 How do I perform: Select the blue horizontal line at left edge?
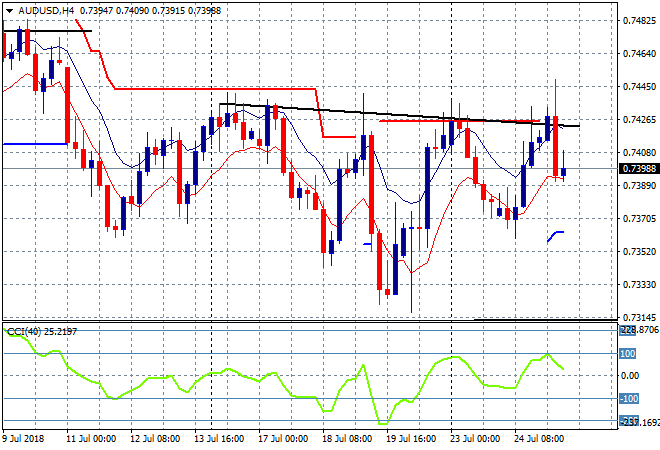(35, 144)
